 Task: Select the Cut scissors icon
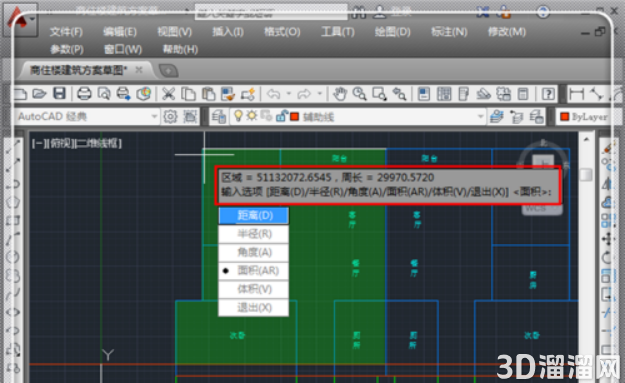pos(168,94)
